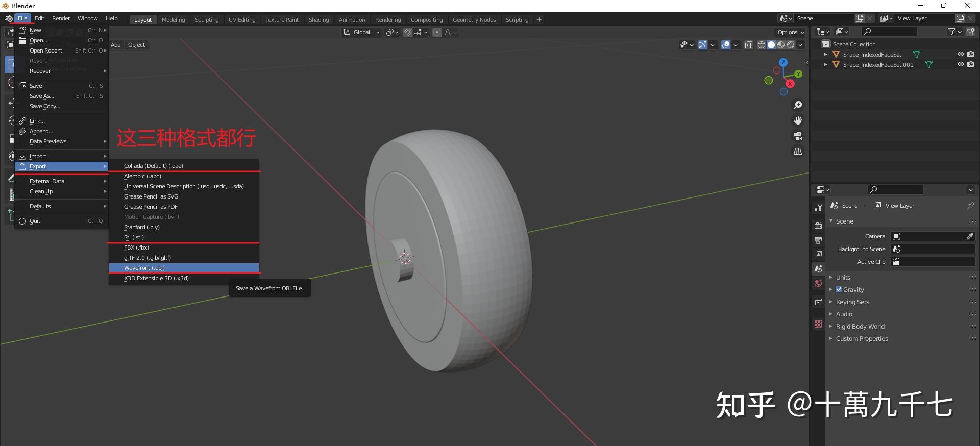Viewport: 980px width, 446px height.
Task: Open World properties tab icon
Action: tap(818, 284)
